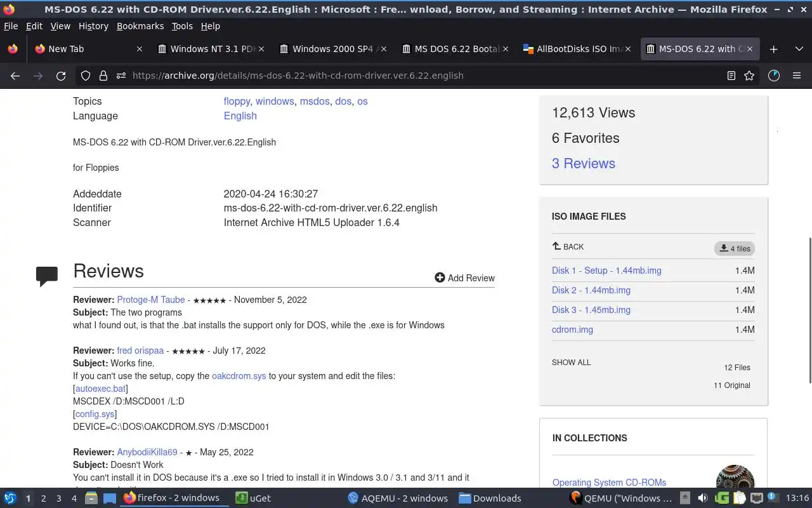This screenshot has height=508, width=812.
Task: Open the Edit menu
Action: click(34, 26)
